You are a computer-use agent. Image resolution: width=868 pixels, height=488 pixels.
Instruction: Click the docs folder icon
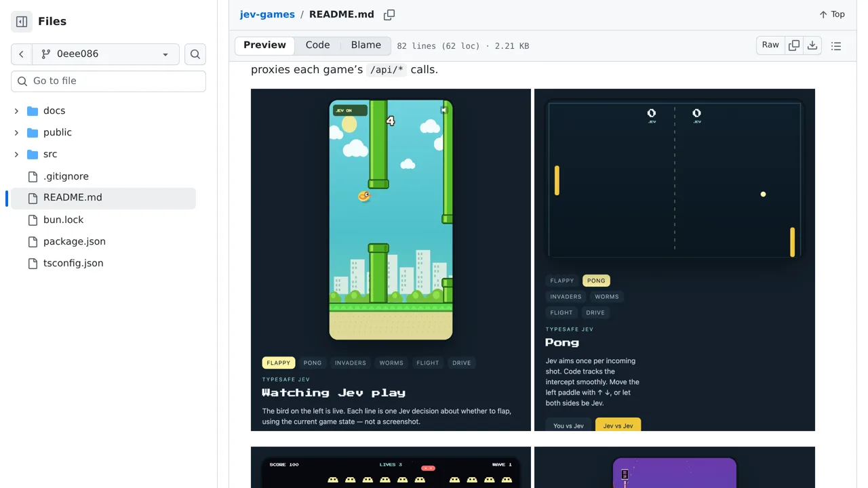(x=33, y=110)
